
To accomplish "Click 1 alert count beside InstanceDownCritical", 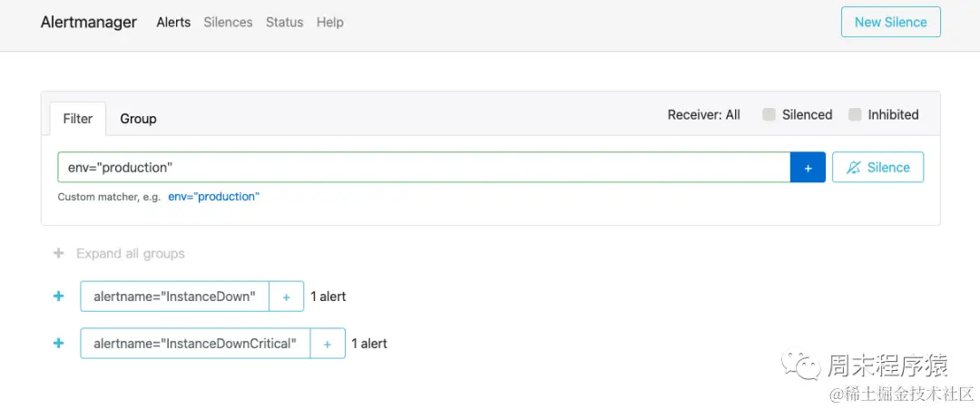I will pyautogui.click(x=369, y=344).
